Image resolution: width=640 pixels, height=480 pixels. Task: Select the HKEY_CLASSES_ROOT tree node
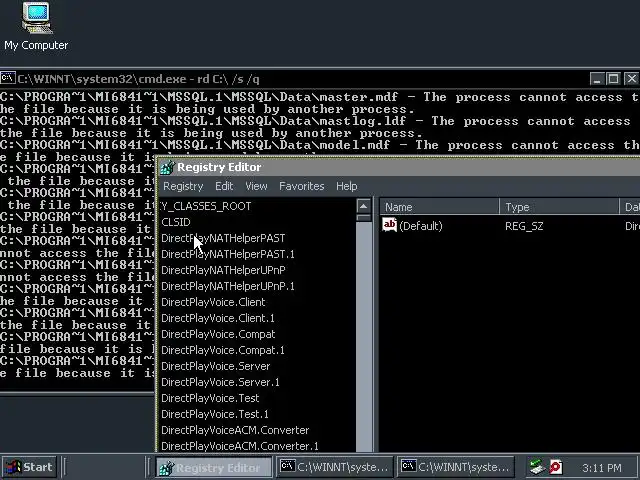206,206
